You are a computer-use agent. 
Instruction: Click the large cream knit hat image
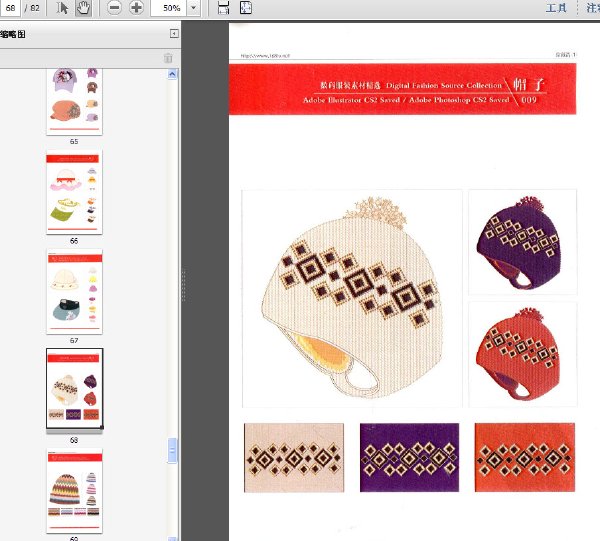click(352, 298)
